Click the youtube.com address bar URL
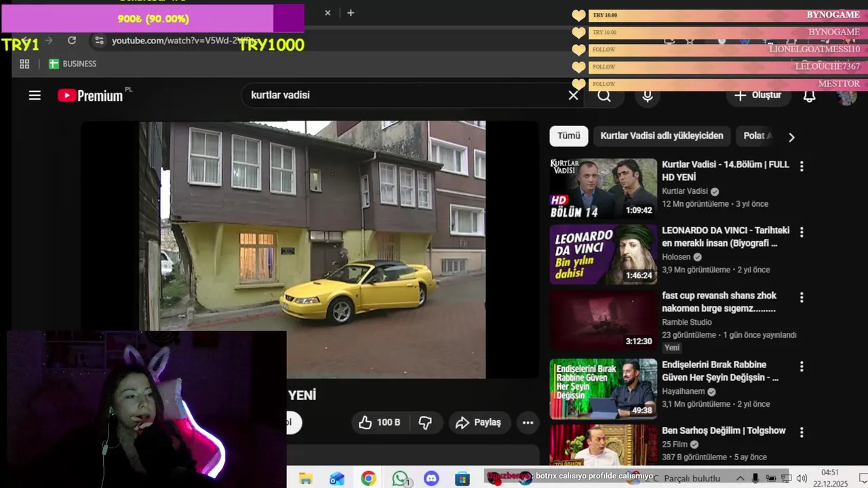The width and height of the screenshot is (868, 488). (x=183, y=41)
